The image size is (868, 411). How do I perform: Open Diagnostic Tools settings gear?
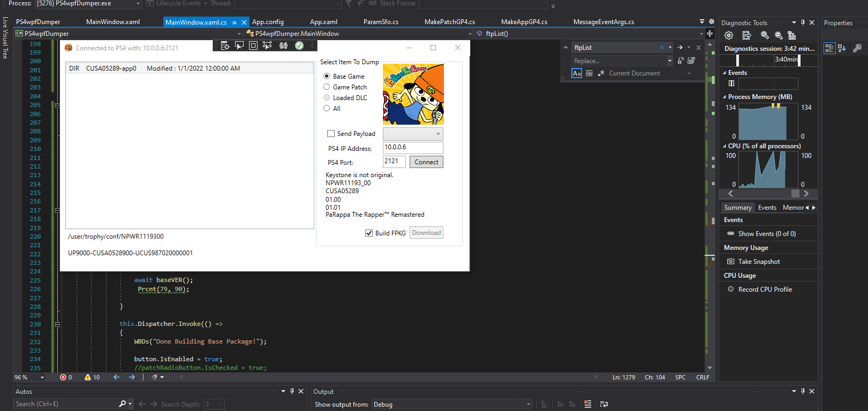tap(729, 35)
